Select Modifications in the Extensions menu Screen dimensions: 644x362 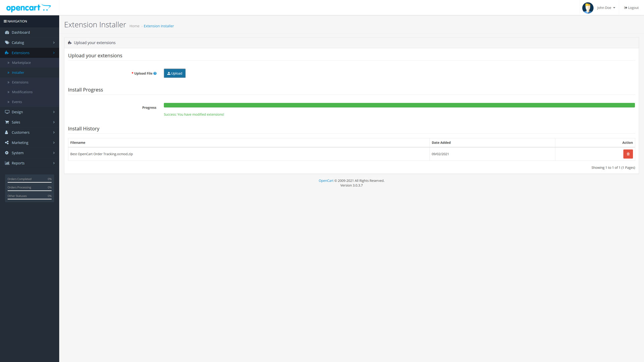(22, 92)
